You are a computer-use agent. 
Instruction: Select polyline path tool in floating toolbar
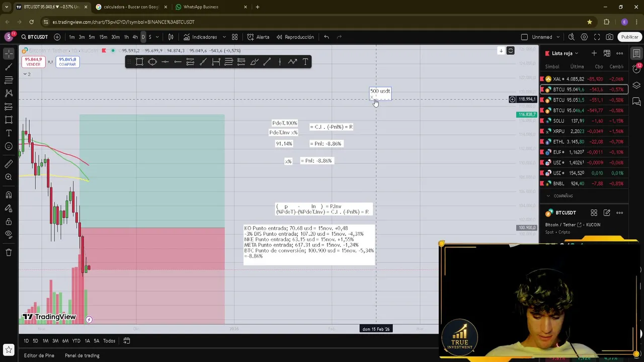292,62
